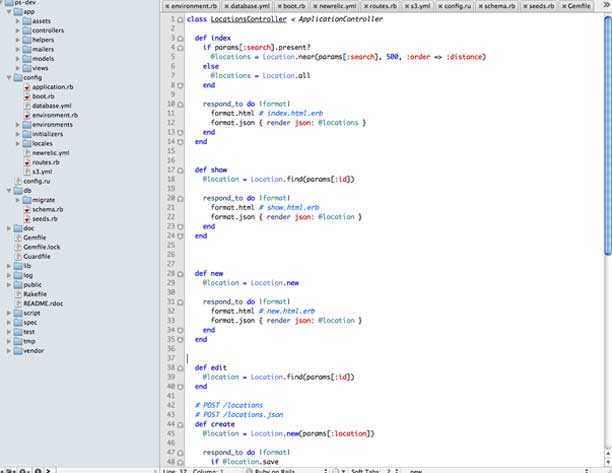The image size is (612, 473).
Task: Open routes.rb from the file browser
Action: coord(45,162)
